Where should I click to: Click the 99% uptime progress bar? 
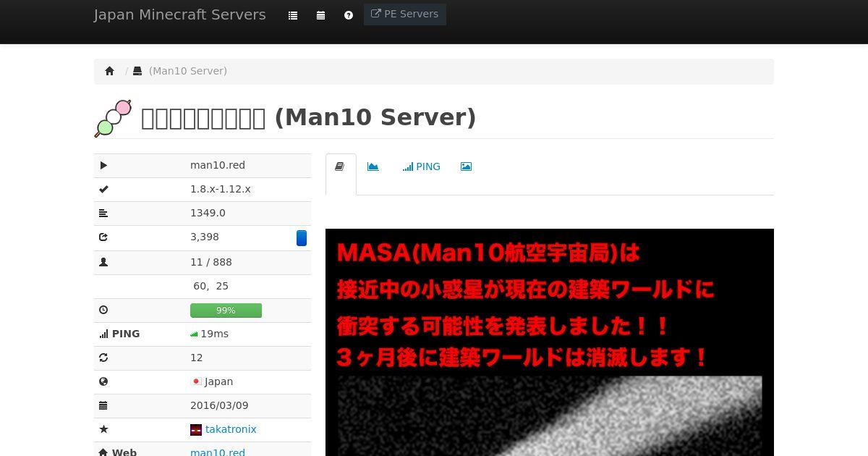coord(226,311)
